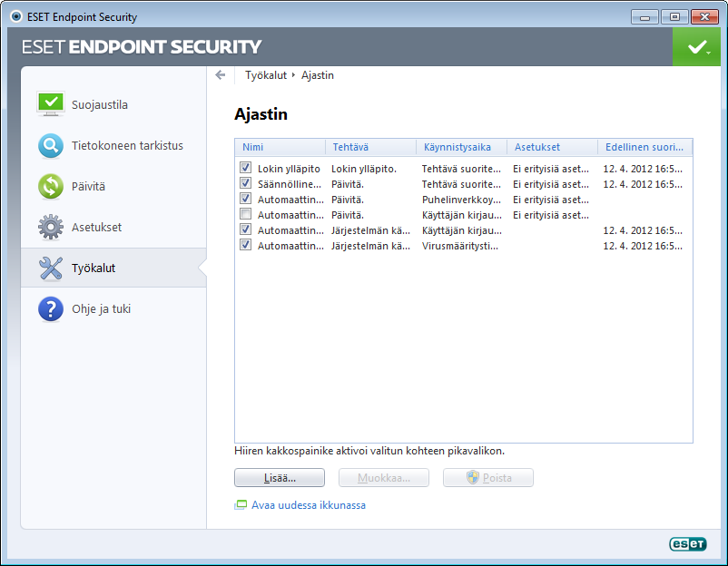Screen dimensions: 728x566
Task: Sort by the Asetukset column header
Action: (x=552, y=147)
